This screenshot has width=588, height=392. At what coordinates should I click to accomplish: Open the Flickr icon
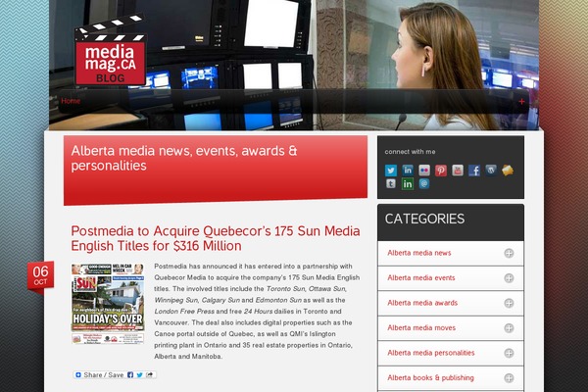coord(424,171)
